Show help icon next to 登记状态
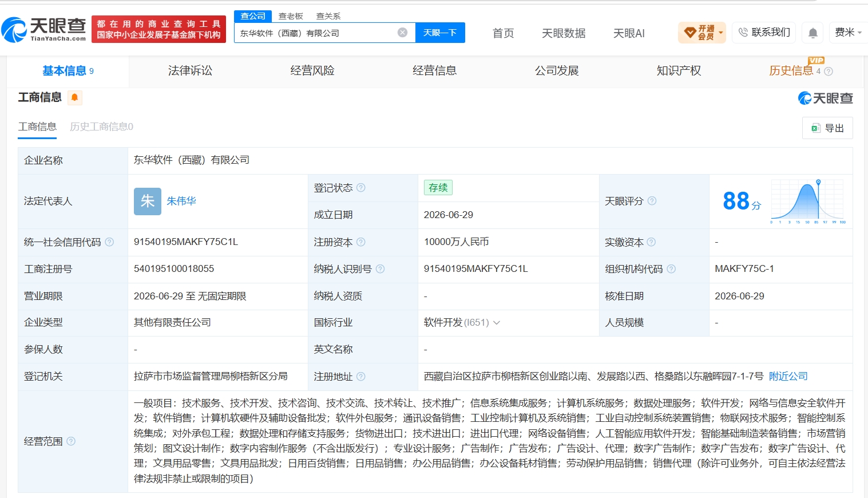Screen dimensions: 868x498 [x=361, y=188]
